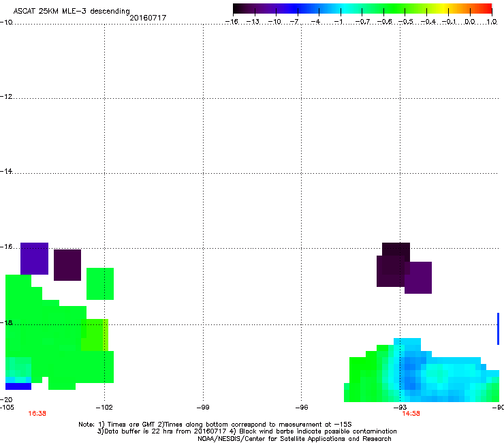Click the red time label 14:58
Viewport: 504px width, 443px height.
point(411,414)
